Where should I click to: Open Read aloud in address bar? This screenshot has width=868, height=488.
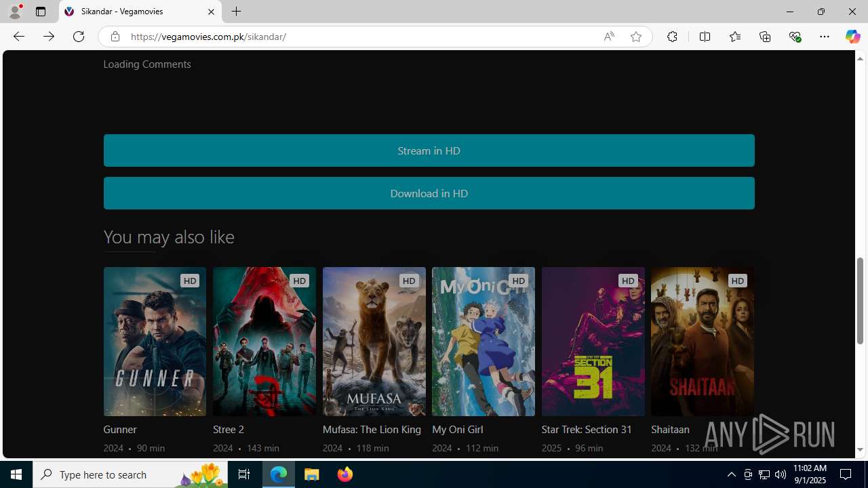pyautogui.click(x=609, y=37)
